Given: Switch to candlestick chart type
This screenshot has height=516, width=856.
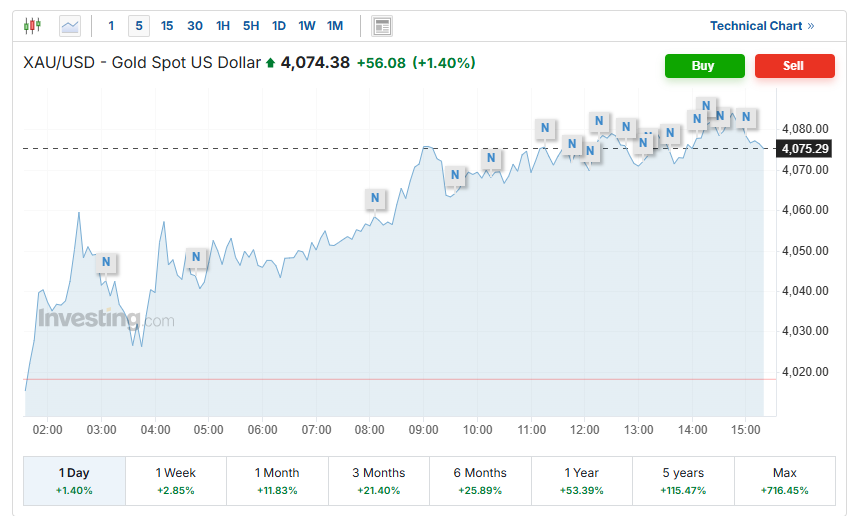Looking at the screenshot, I should tap(33, 26).
